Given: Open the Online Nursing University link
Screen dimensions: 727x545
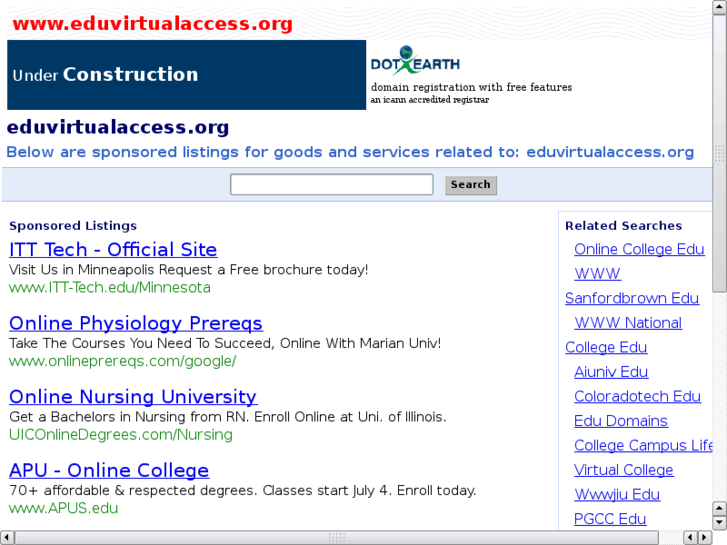Looking at the screenshot, I should pos(133,397).
